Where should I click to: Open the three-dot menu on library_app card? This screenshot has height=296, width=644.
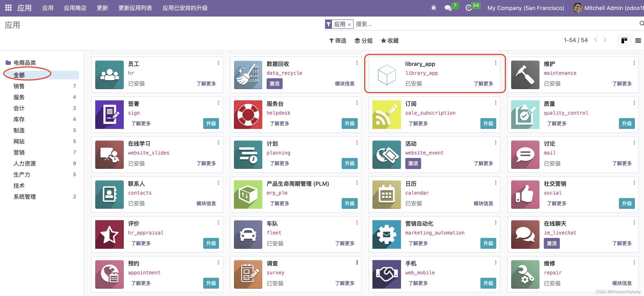496,63
